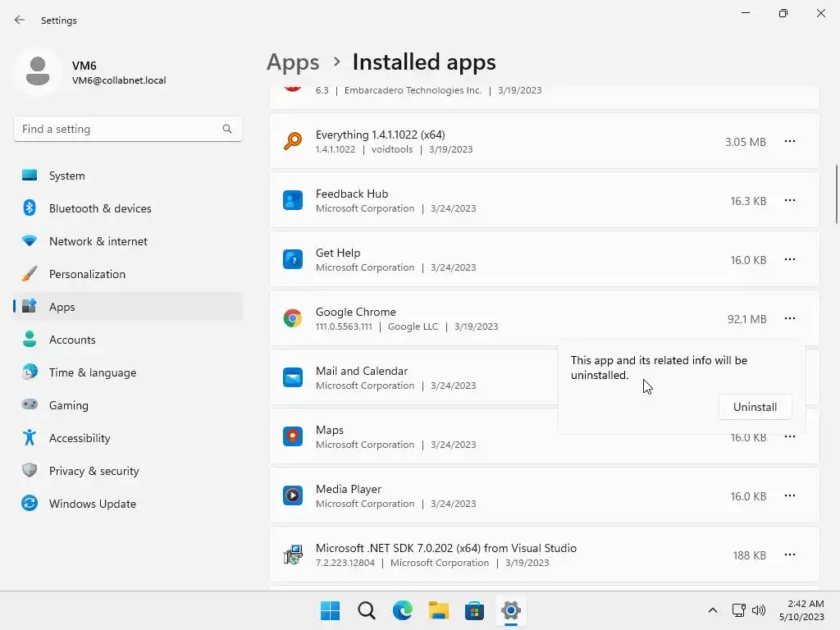Open Microsoft Edge from the taskbar

coord(403,610)
